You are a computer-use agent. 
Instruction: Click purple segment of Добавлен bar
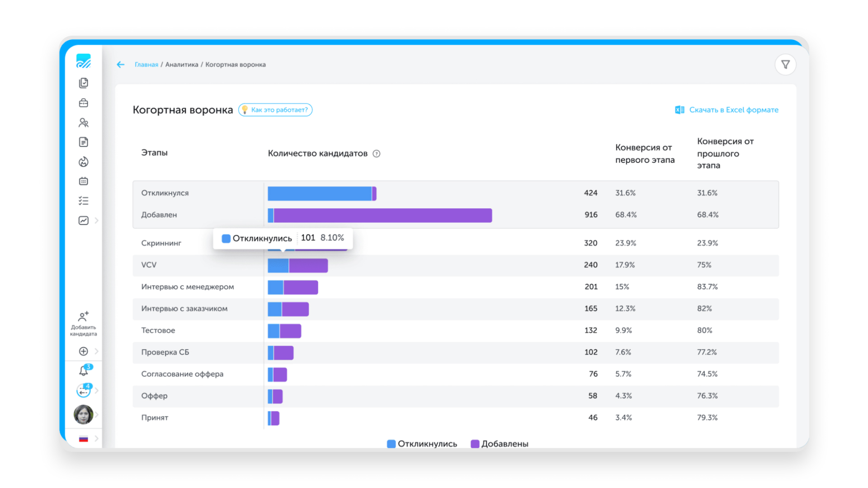tap(382, 215)
